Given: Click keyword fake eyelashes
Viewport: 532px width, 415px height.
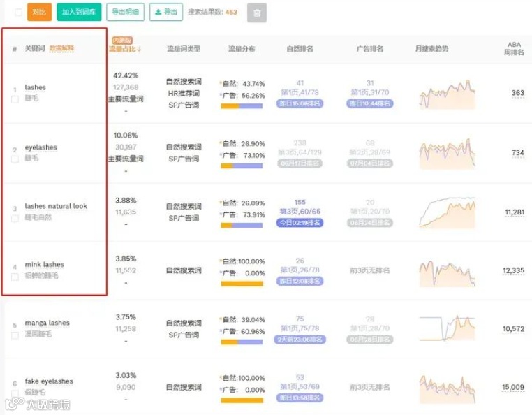Looking at the screenshot, I should tap(49, 381).
